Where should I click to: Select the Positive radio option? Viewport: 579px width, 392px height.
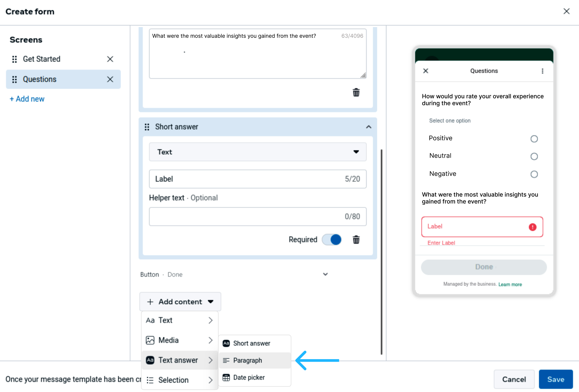tap(534, 139)
